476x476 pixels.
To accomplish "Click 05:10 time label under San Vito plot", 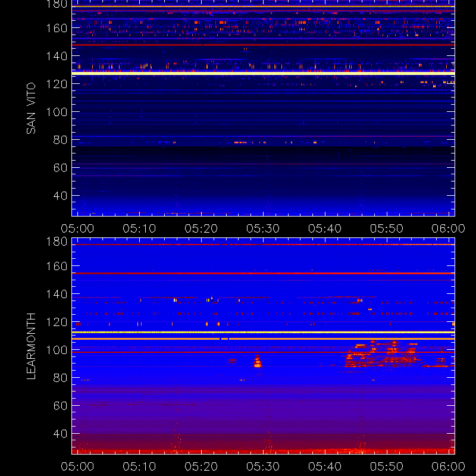I will tap(139, 228).
